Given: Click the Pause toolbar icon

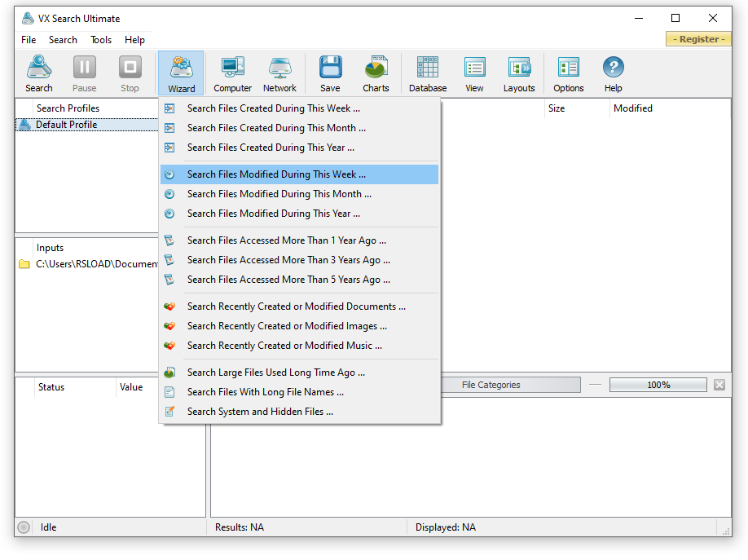Looking at the screenshot, I should pos(85,73).
